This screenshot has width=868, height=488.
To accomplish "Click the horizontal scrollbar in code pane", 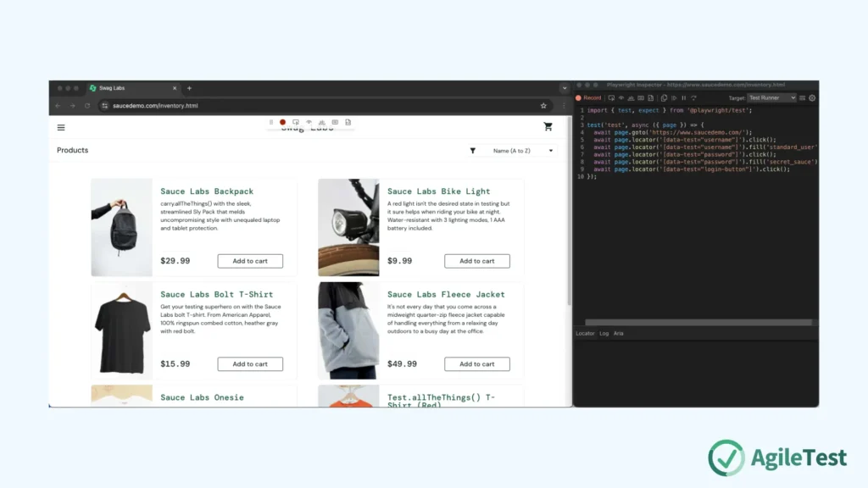I will (698, 323).
